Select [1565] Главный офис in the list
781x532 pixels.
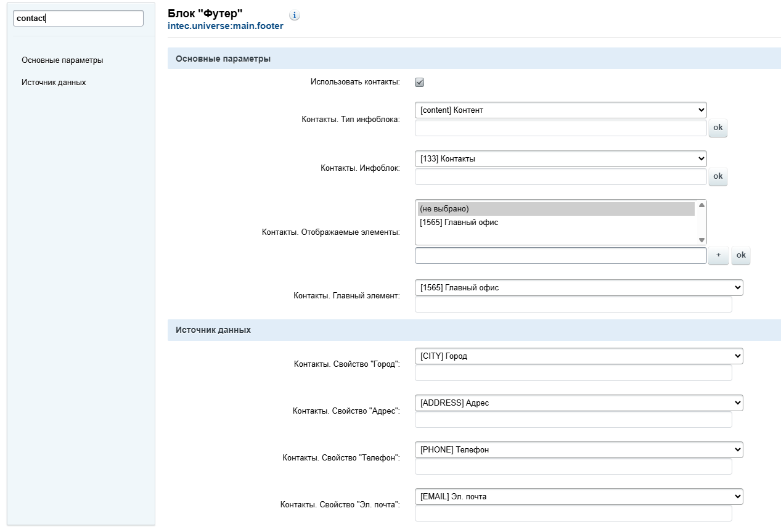[x=555, y=223]
